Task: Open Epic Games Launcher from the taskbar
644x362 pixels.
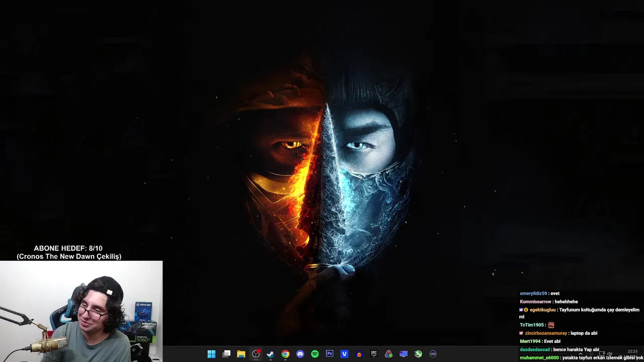Action: (x=374, y=354)
